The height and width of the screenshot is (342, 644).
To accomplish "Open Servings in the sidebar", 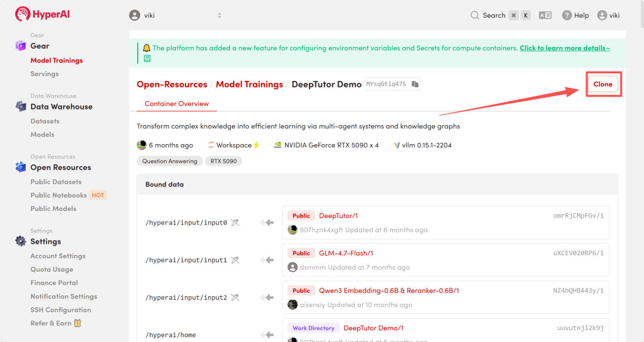I will (44, 74).
